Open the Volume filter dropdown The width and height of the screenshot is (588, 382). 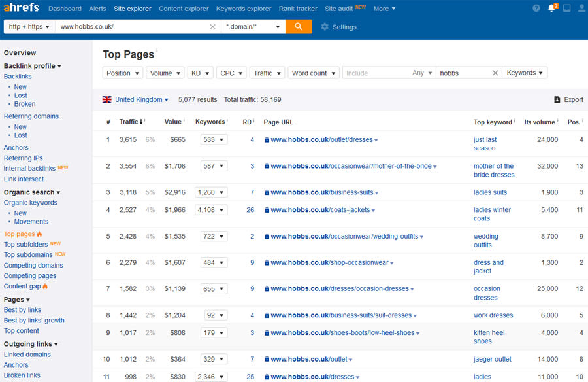click(x=165, y=73)
